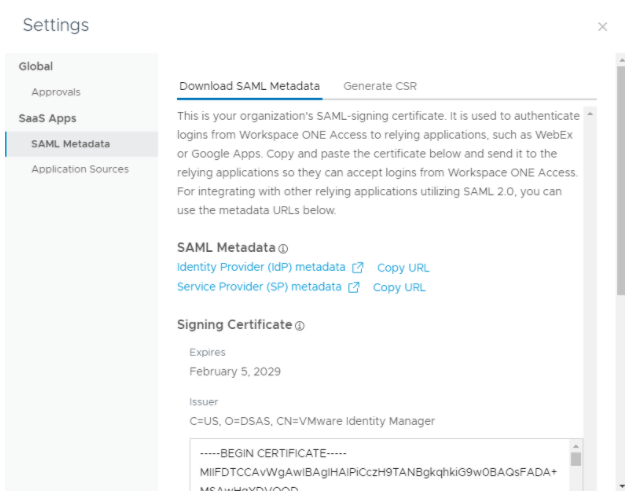The height and width of the screenshot is (499, 637).
Task: Click external-link icon next to Service Provider metadata
Action: pyautogui.click(x=353, y=288)
